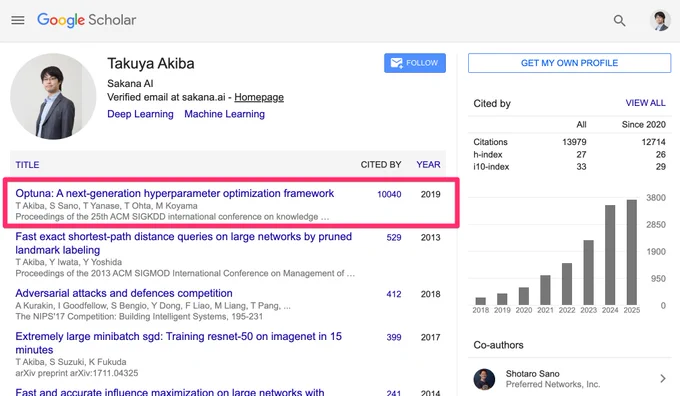Screen dimensions: 680x396
Task: Open the 10040 citations count
Action: pos(389,194)
